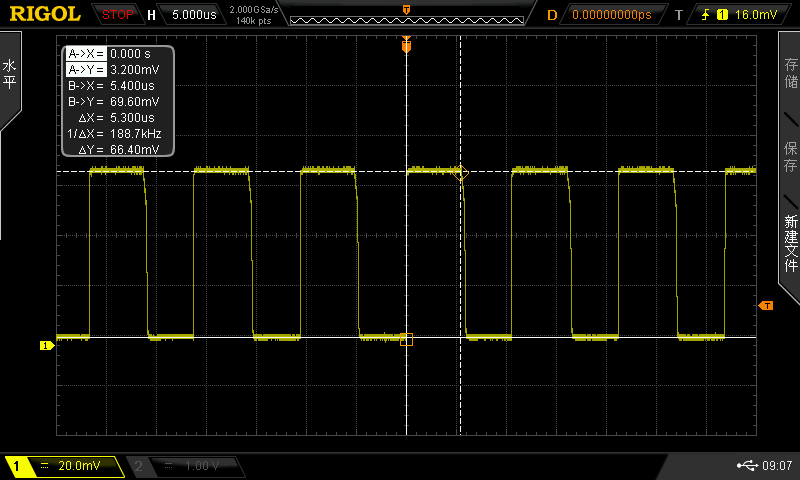Click the orange trigger position marker above grid

click(406, 45)
